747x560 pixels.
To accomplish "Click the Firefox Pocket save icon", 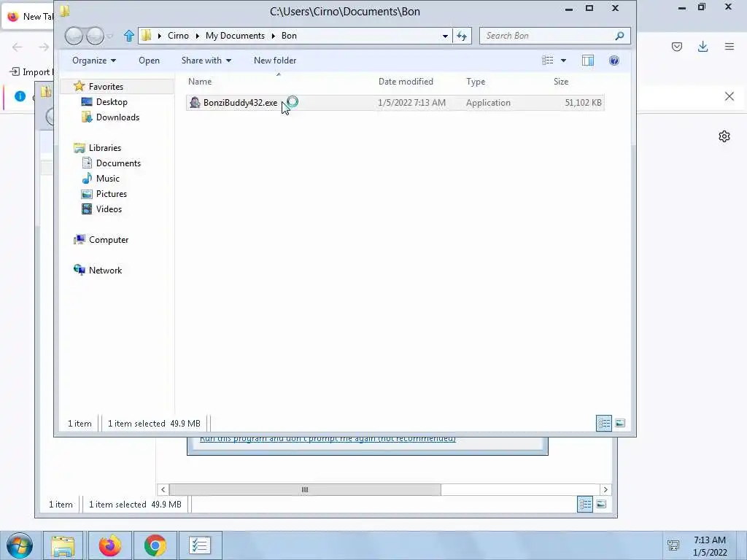I will [x=677, y=46].
